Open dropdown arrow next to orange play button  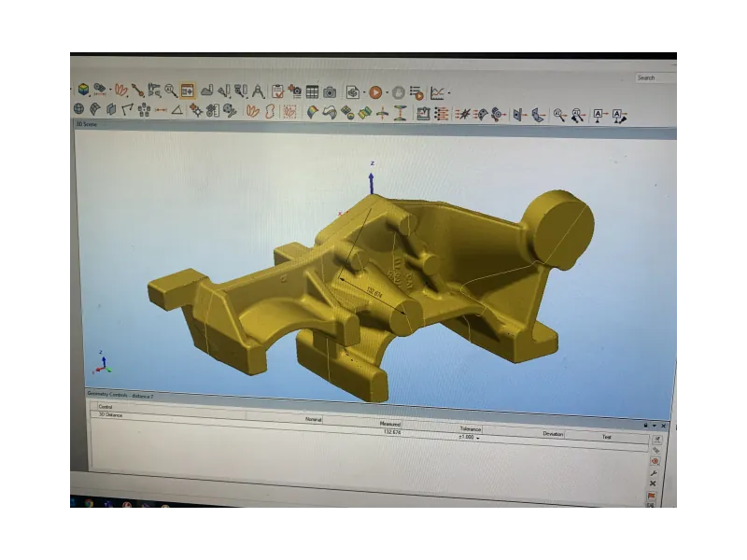387,92
